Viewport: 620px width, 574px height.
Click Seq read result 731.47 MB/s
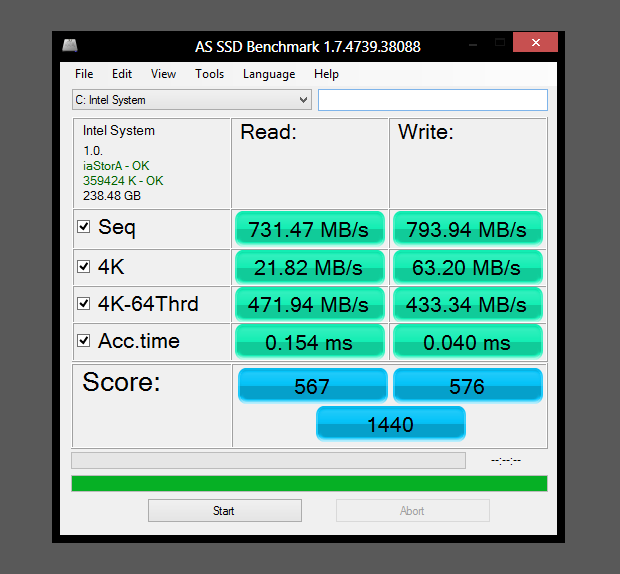pyautogui.click(x=310, y=229)
